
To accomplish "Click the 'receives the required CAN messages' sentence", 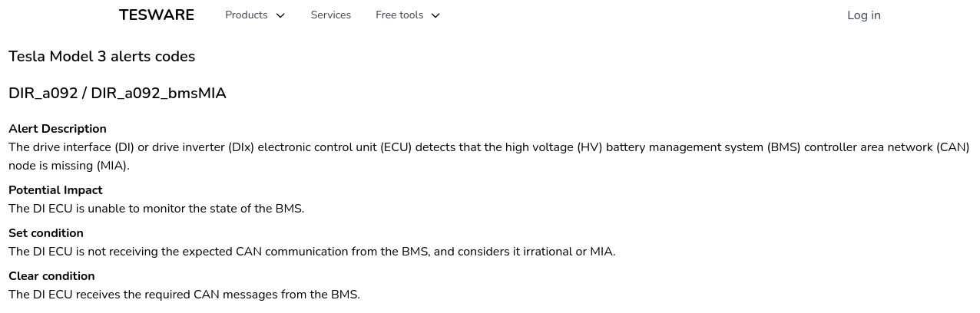I will pos(184,295).
